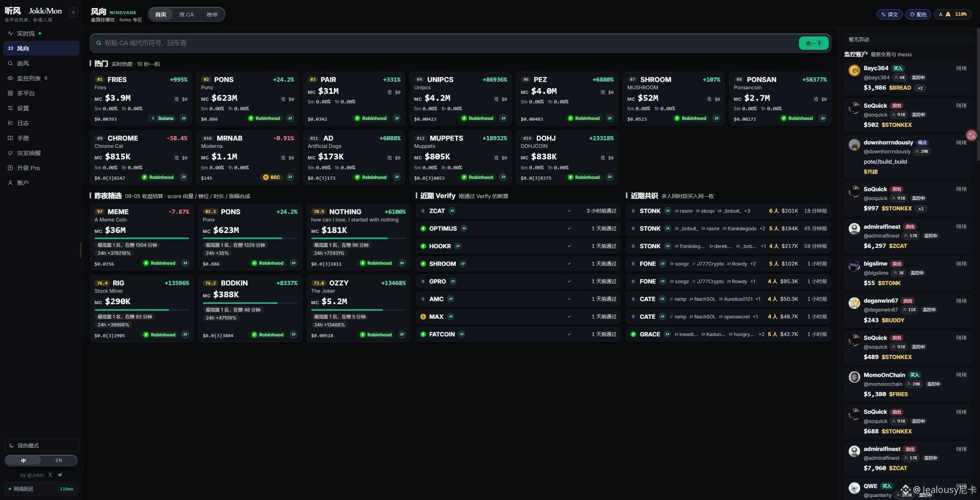Open the 配色 color palette picker
Image resolution: width=980 pixels, height=500 pixels.
(x=918, y=15)
